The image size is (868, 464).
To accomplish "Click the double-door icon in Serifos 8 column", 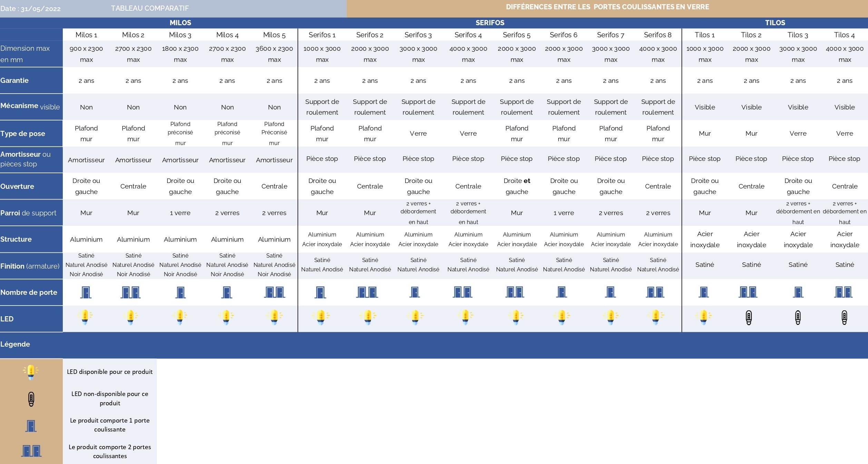I will click(654, 292).
